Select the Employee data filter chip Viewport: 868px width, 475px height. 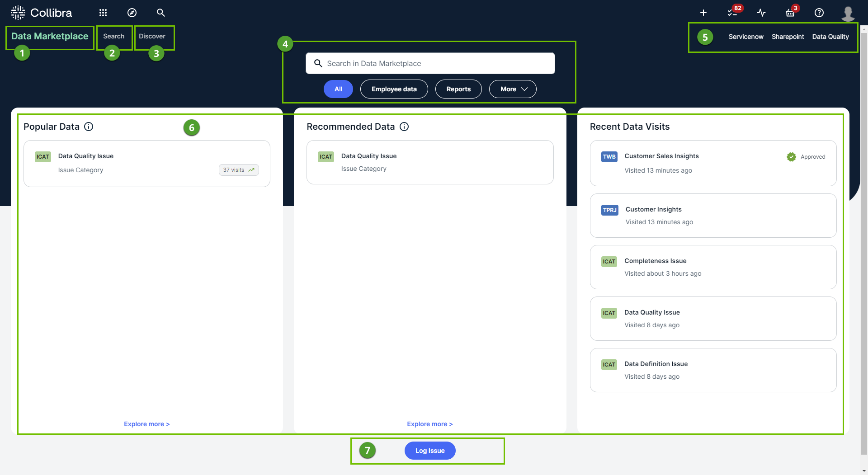coord(394,89)
